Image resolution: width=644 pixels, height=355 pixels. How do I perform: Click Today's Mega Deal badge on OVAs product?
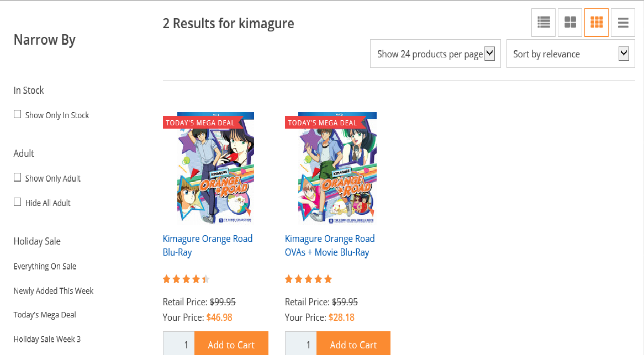click(x=322, y=123)
